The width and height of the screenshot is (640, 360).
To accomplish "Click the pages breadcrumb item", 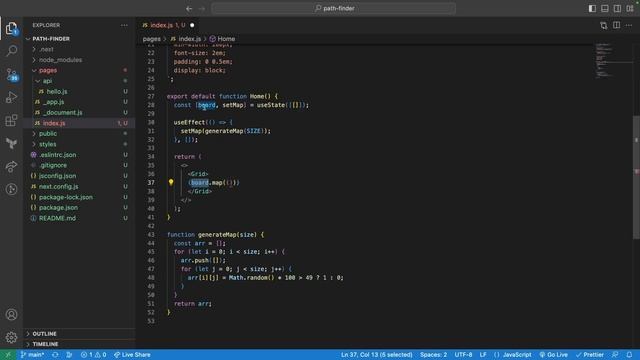I will (x=151, y=39).
